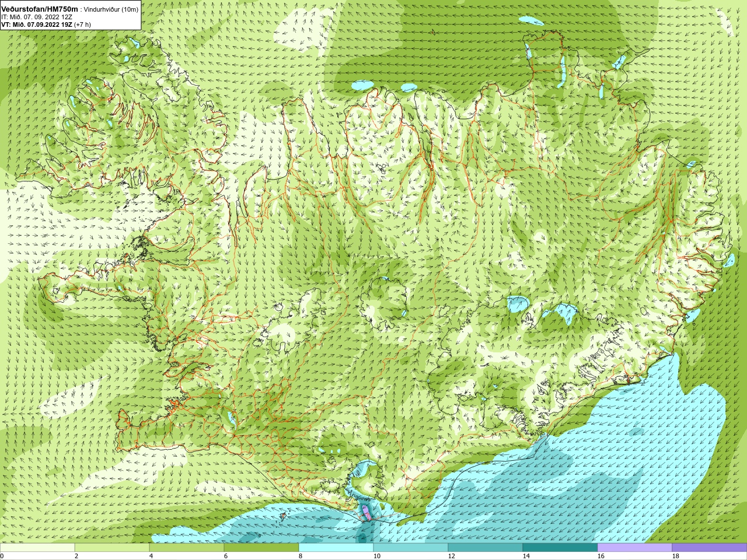Click the 4–6 medium green legend swatch
747x560 pixels.
[x=187, y=548]
